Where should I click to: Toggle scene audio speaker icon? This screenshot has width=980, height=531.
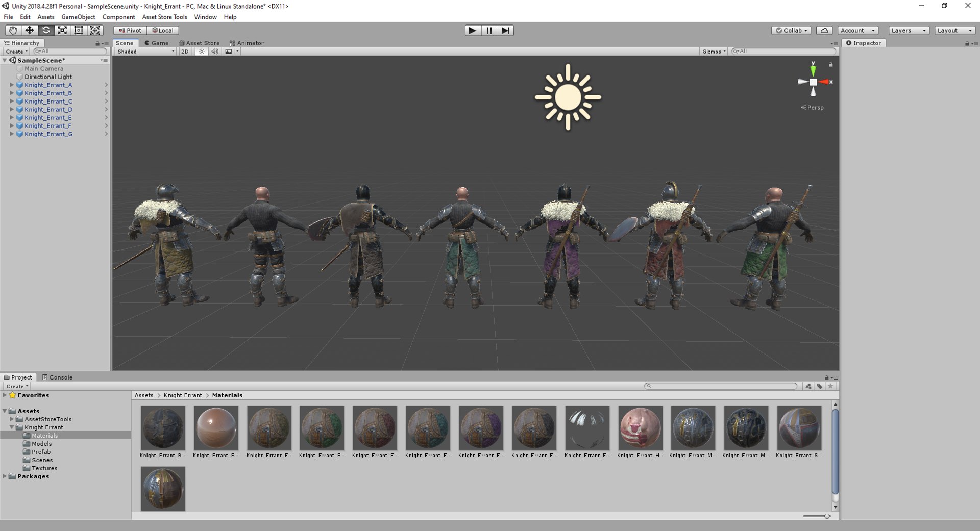click(215, 52)
